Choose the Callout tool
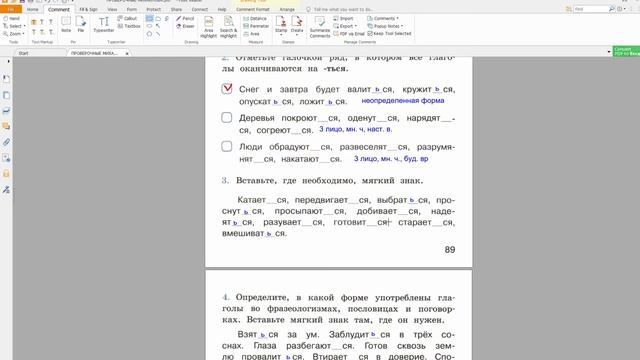The width and height of the screenshot is (640, 360). tap(127, 18)
